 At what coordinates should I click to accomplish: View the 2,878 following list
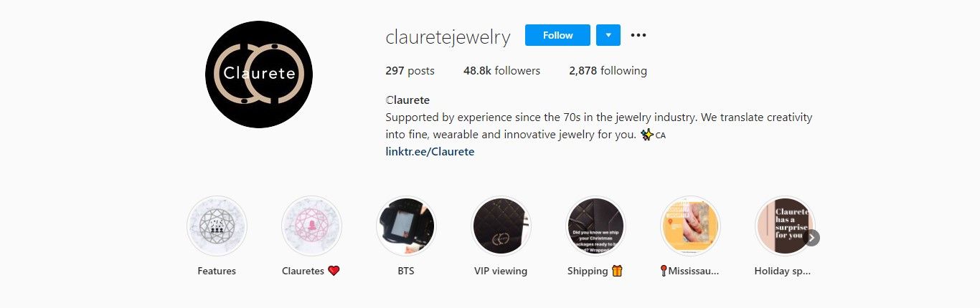pyautogui.click(x=608, y=71)
